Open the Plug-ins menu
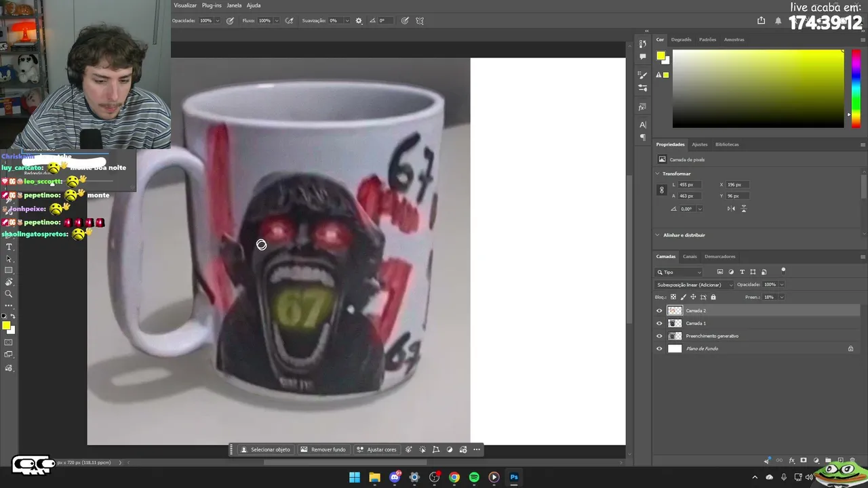Viewport: 868px width, 488px height. (212, 5)
